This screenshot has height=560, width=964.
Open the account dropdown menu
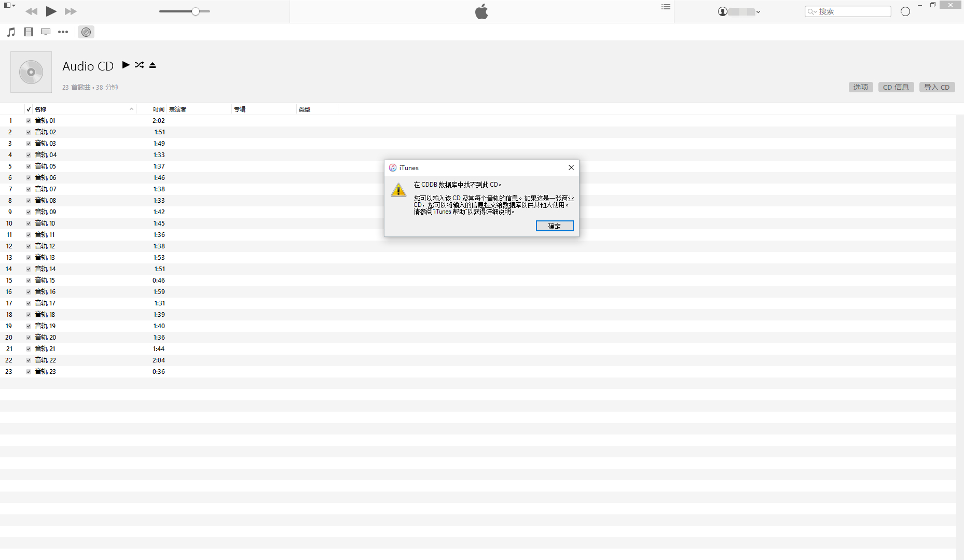pos(739,11)
